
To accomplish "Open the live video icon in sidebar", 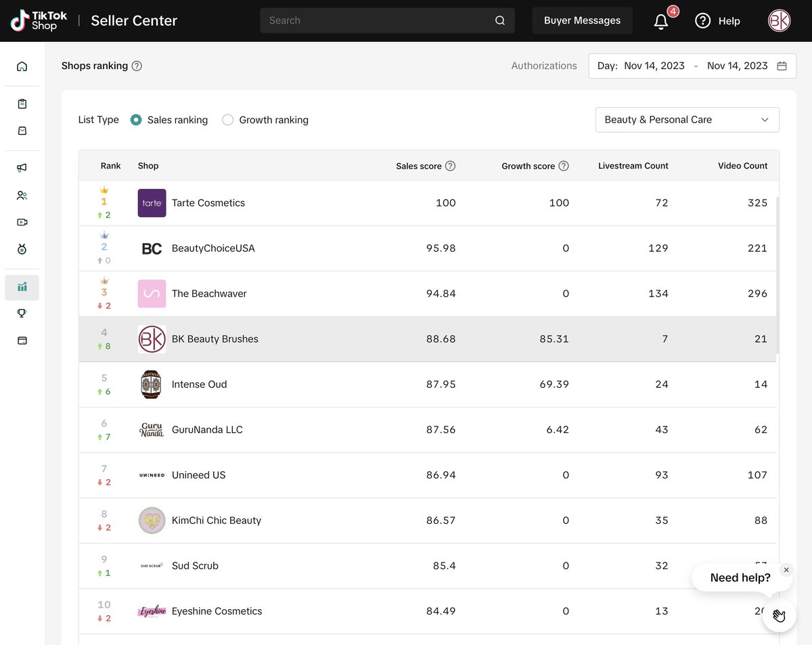I will point(22,222).
